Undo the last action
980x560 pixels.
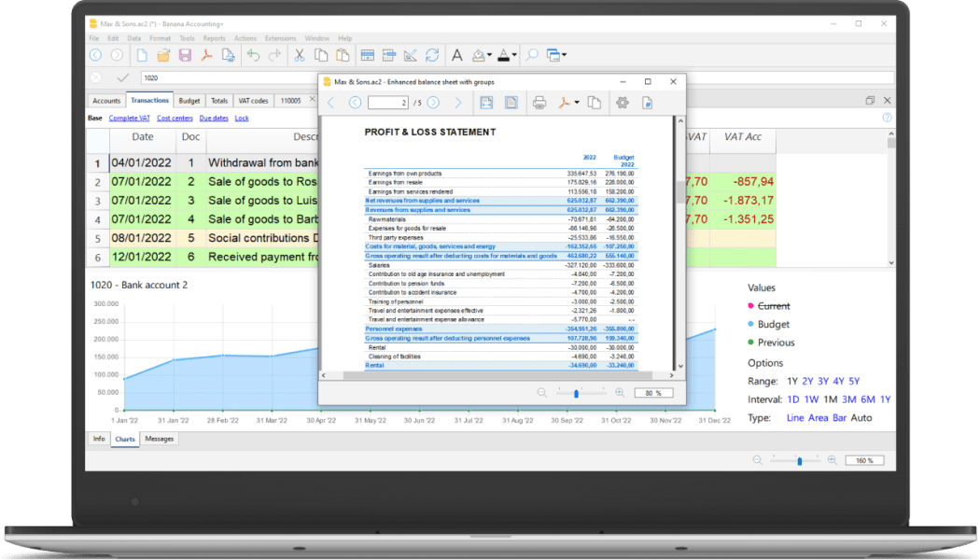(253, 56)
